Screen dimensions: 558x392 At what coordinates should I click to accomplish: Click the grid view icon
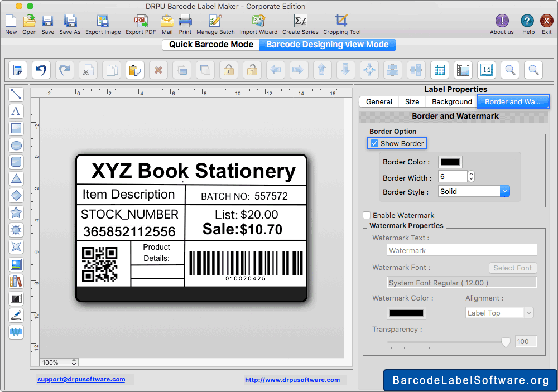coord(440,70)
